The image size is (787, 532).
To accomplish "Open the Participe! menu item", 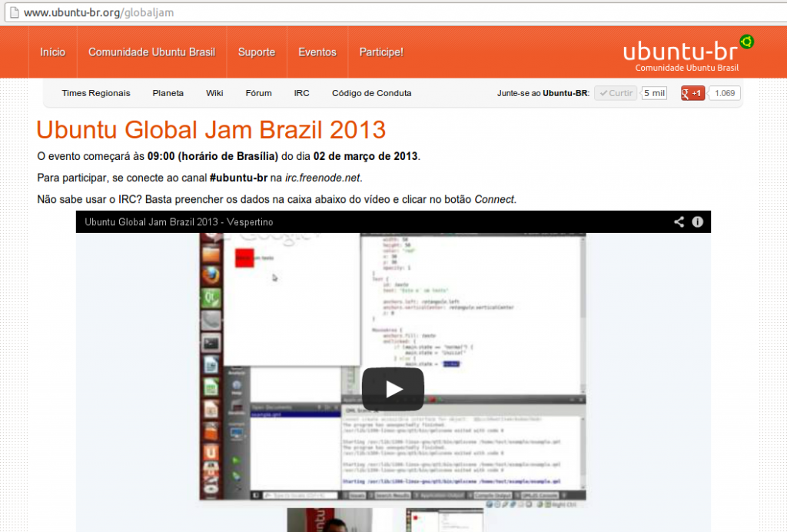I will (x=381, y=52).
